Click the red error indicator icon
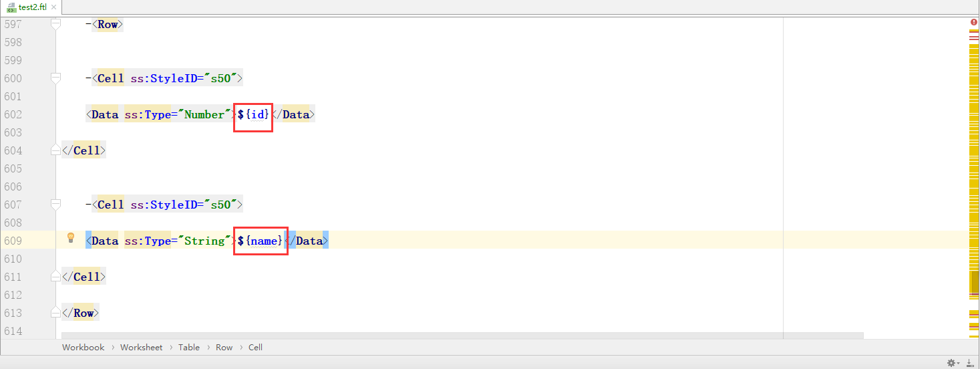 point(973,23)
